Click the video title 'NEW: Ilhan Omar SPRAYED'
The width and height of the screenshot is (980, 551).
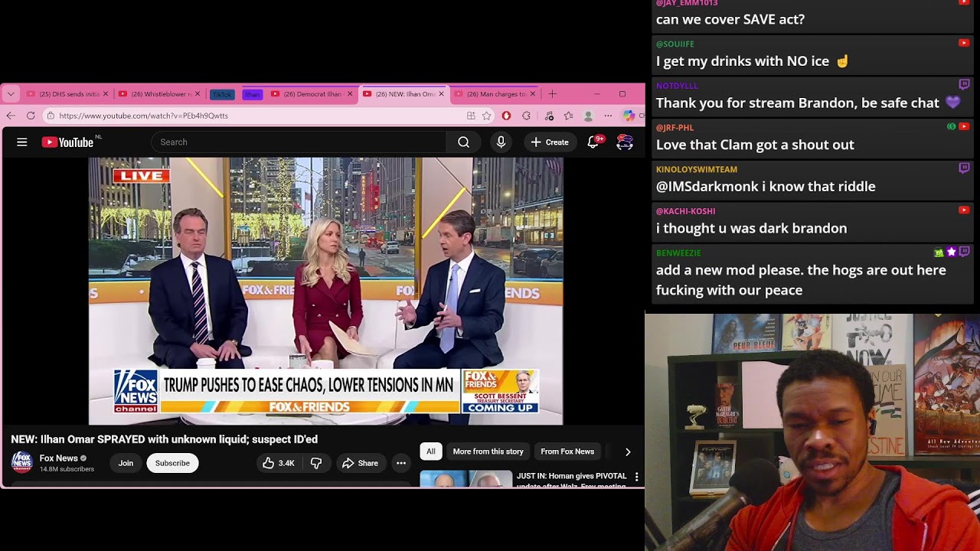165,439
